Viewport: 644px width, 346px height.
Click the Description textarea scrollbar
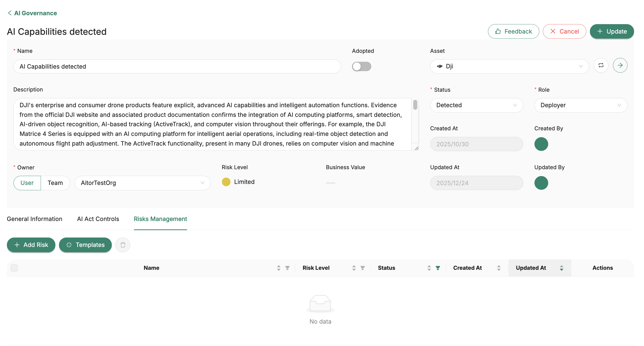point(415,105)
